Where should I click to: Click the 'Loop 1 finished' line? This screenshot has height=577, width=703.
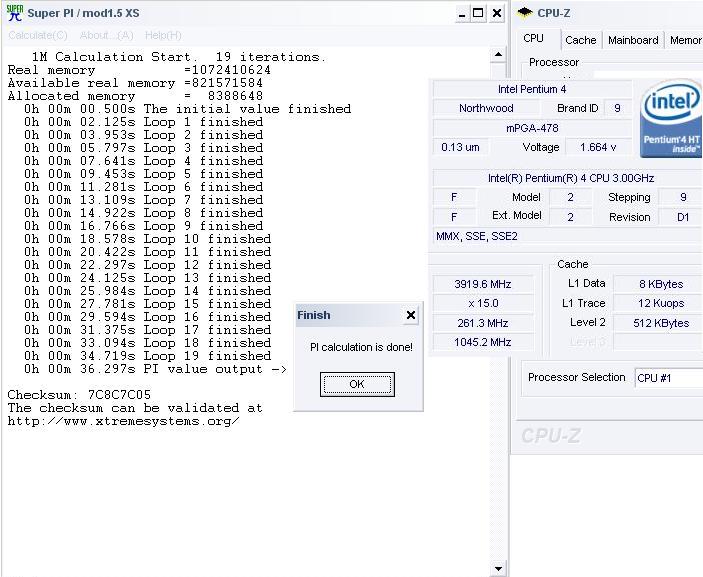point(143,122)
